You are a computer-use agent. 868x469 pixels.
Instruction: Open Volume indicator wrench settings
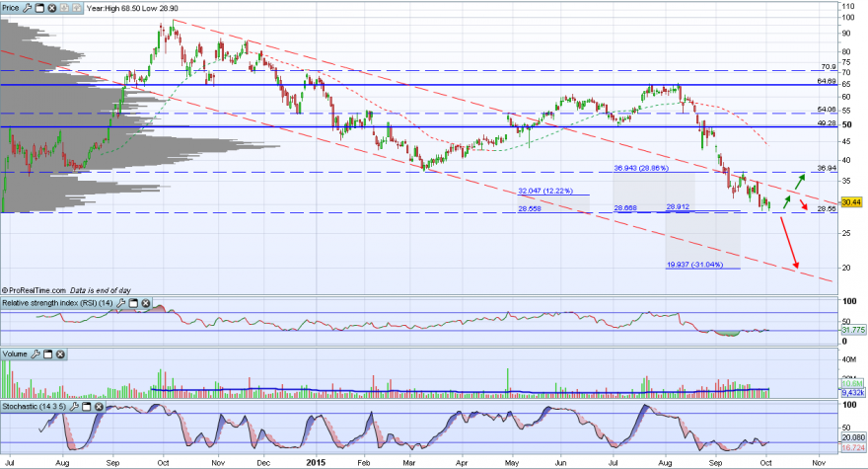pos(36,353)
